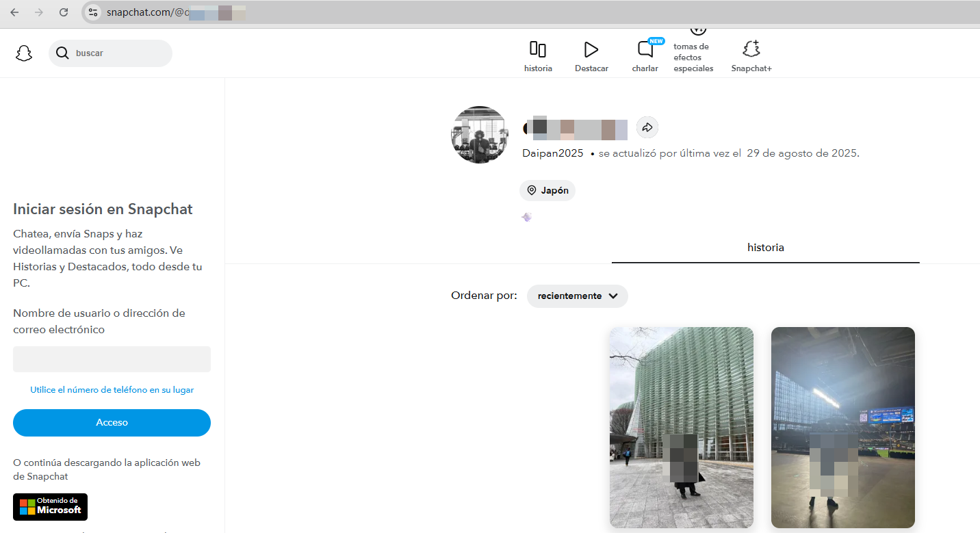Click the username or email input field

(112, 359)
